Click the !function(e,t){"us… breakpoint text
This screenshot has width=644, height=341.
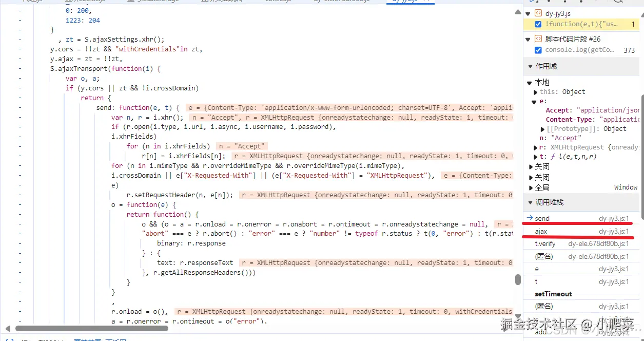pos(581,24)
